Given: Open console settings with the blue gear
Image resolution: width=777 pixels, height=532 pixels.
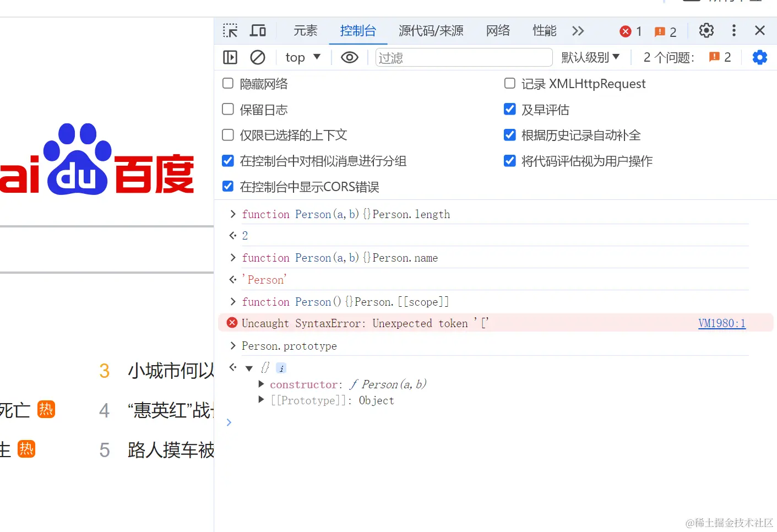Looking at the screenshot, I should (x=759, y=57).
